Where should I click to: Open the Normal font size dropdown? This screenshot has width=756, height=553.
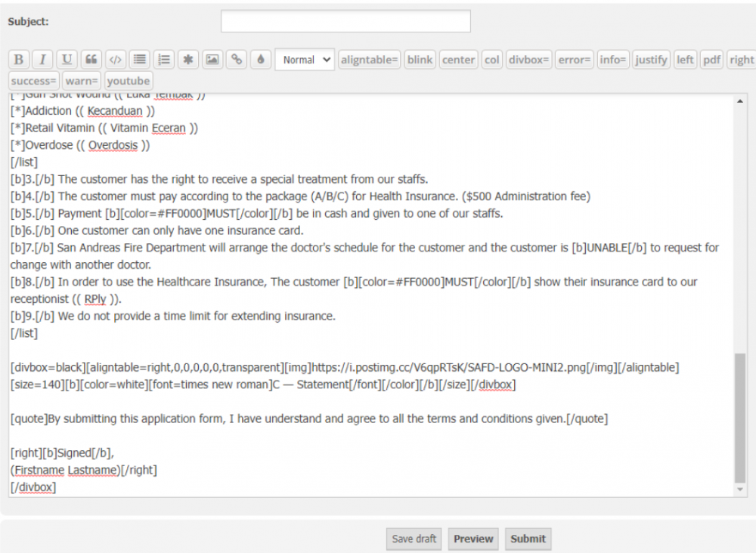[305, 60]
